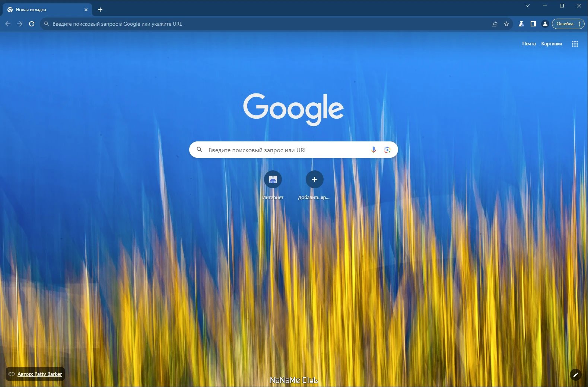Bookmark this tab with the star icon
The width and height of the screenshot is (588, 387).
506,24
